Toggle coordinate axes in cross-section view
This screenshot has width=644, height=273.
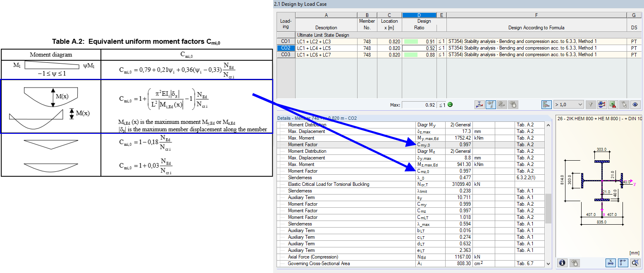pos(623,263)
